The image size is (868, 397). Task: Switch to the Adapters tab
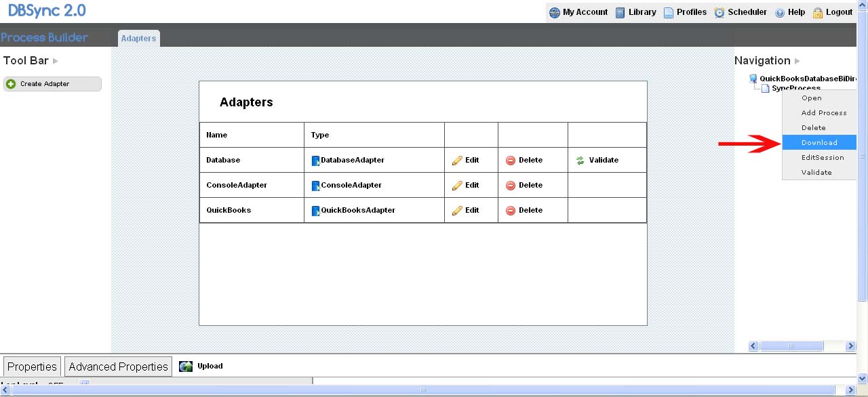[x=138, y=39]
